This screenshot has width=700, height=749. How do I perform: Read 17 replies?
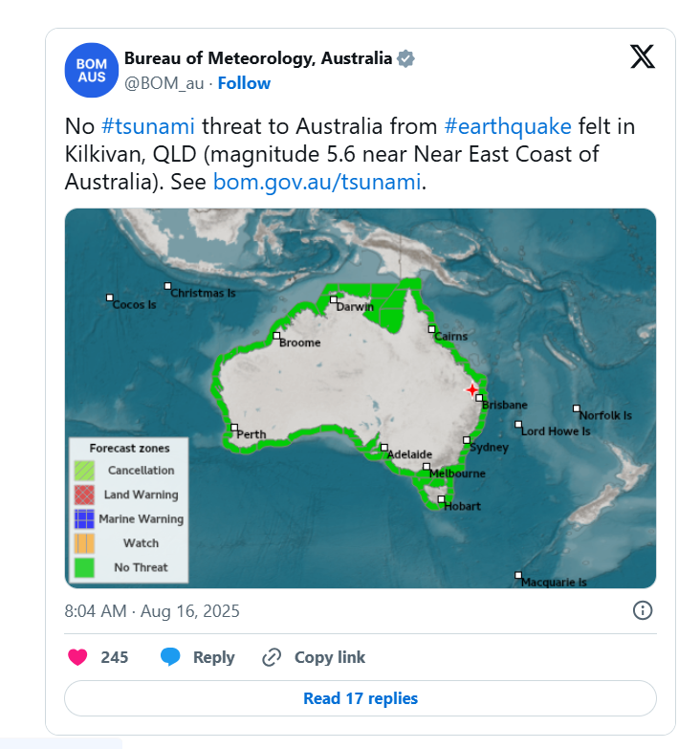360,698
